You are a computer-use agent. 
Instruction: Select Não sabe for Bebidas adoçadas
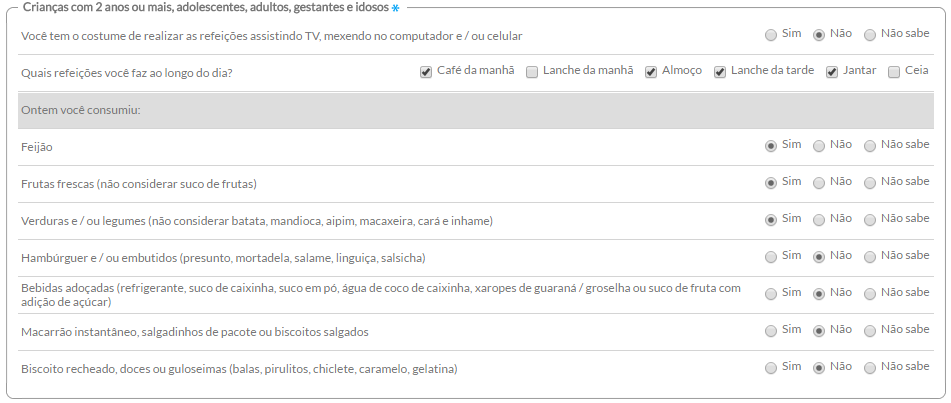[x=870, y=294]
